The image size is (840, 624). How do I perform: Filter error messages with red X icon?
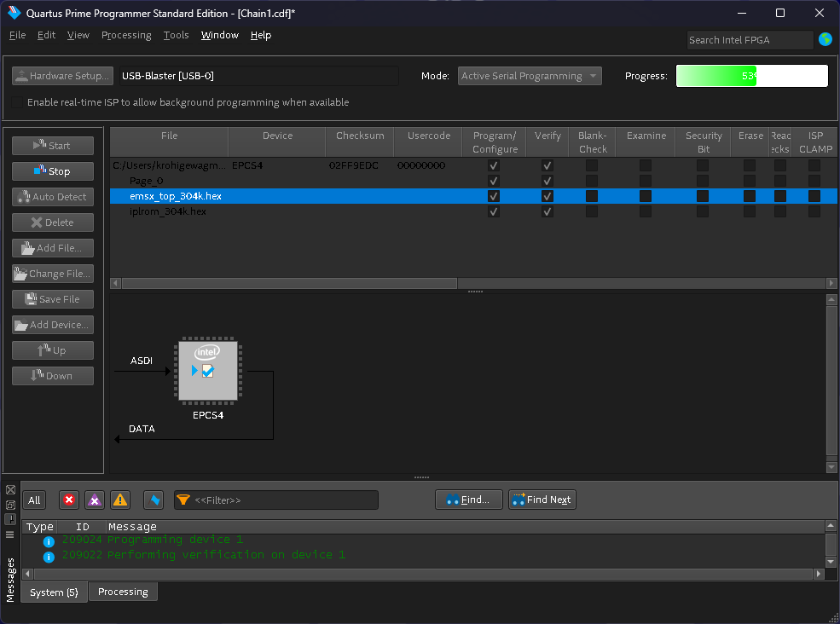click(x=69, y=500)
